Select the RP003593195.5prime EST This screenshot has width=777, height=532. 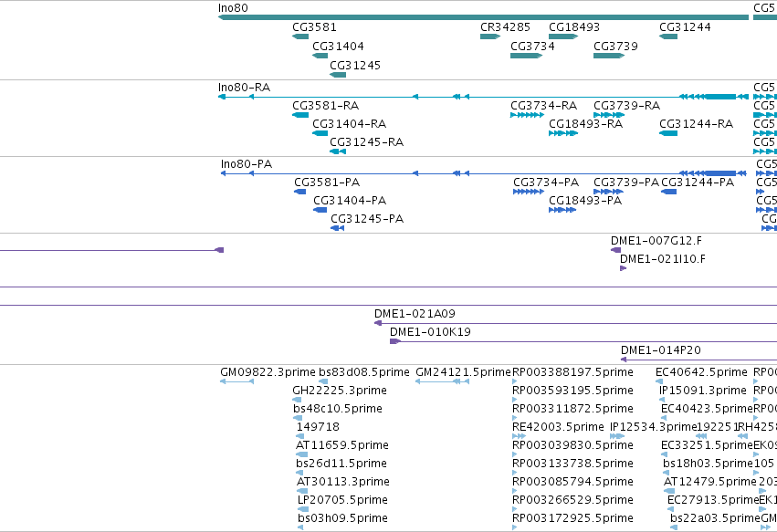515,400
